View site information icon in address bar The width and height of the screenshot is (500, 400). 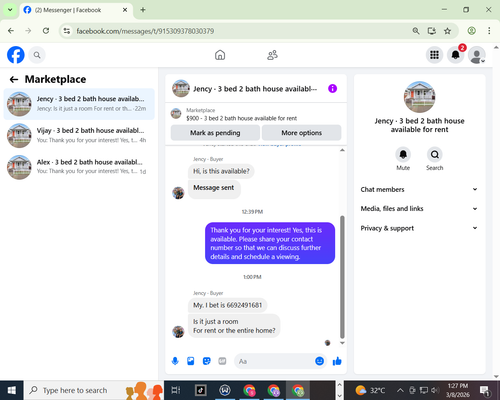67,31
